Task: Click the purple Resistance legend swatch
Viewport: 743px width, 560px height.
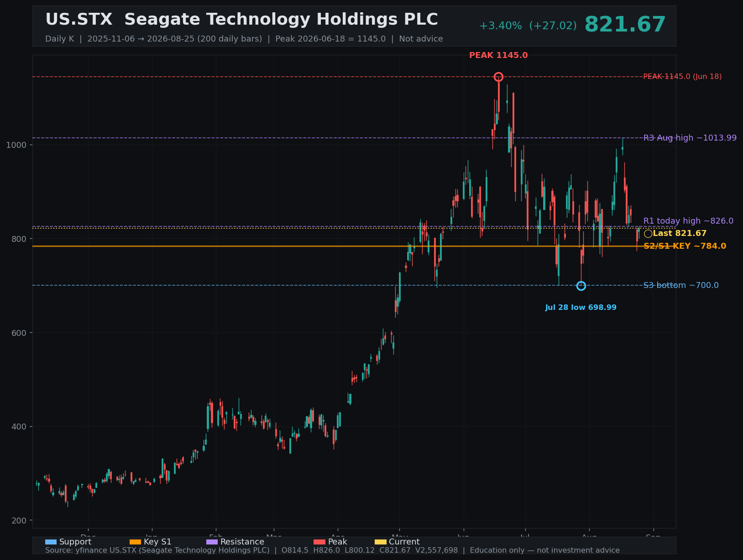Action: point(212,542)
